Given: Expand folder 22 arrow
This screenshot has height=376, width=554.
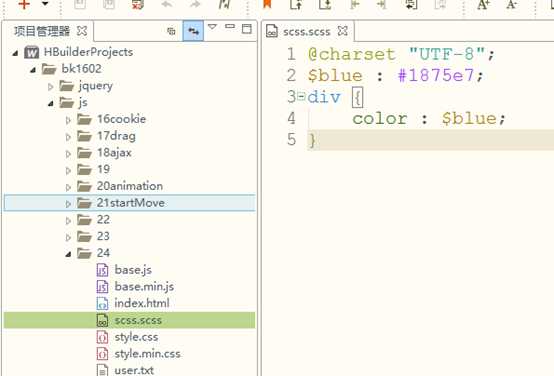Looking at the screenshot, I should [x=68, y=221].
